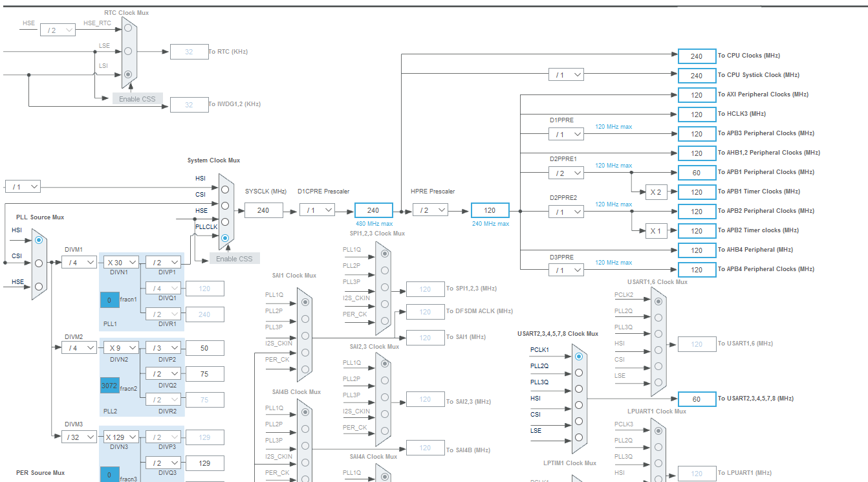Open the DIVM1 divider dropdown
Viewport: 868px width, 482px height.
[x=78, y=261]
